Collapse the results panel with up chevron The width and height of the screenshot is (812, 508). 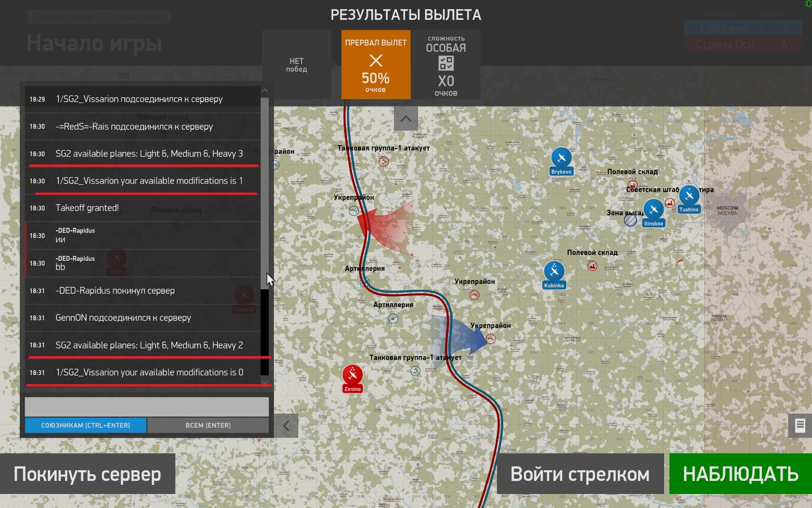pos(406,119)
